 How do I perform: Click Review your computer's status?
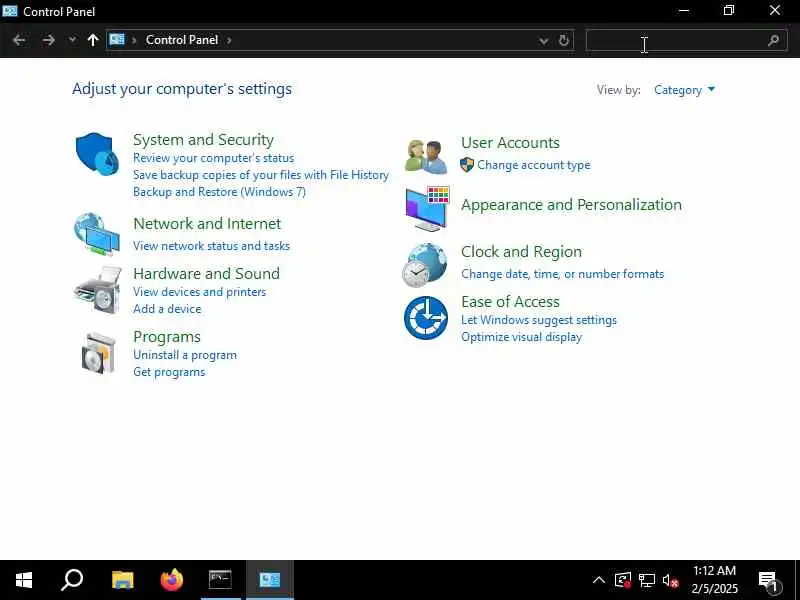point(213,158)
